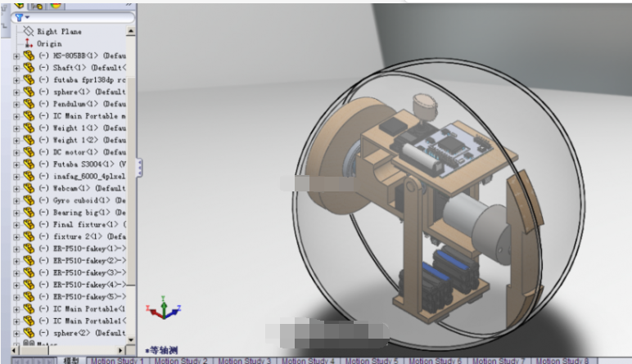Open the Motion Study 4 tab
Viewport: 632px width, 364px height.
[308, 361]
